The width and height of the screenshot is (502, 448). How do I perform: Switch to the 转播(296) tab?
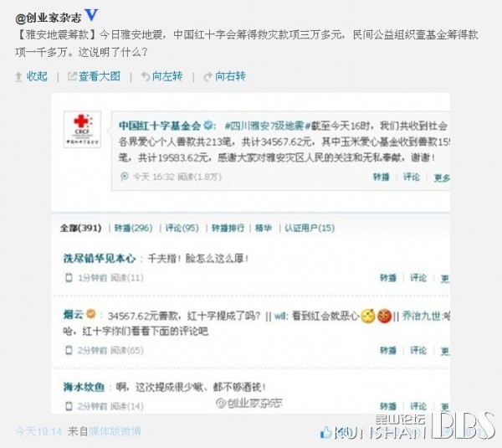[133, 228]
